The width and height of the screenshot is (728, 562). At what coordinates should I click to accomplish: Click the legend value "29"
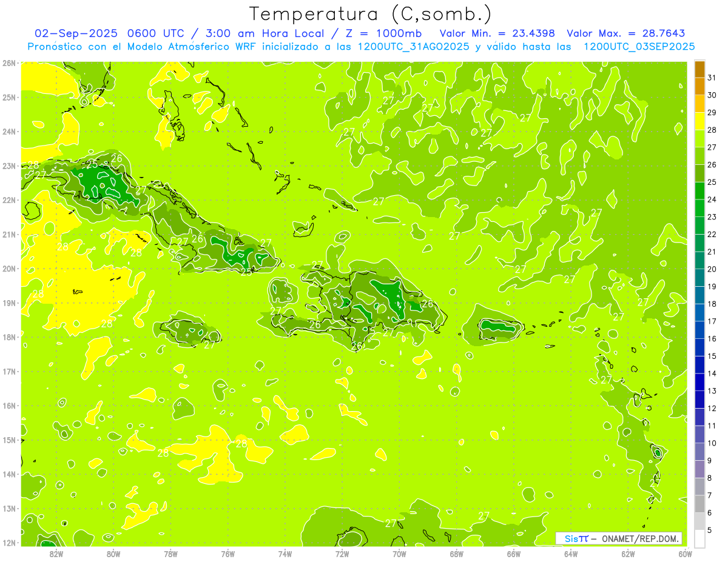(x=712, y=112)
